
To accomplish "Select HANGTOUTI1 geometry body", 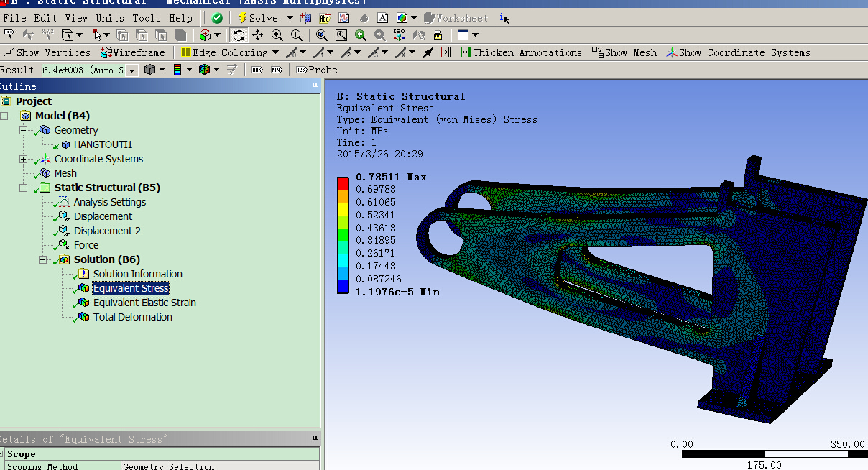I will (103, 144).
